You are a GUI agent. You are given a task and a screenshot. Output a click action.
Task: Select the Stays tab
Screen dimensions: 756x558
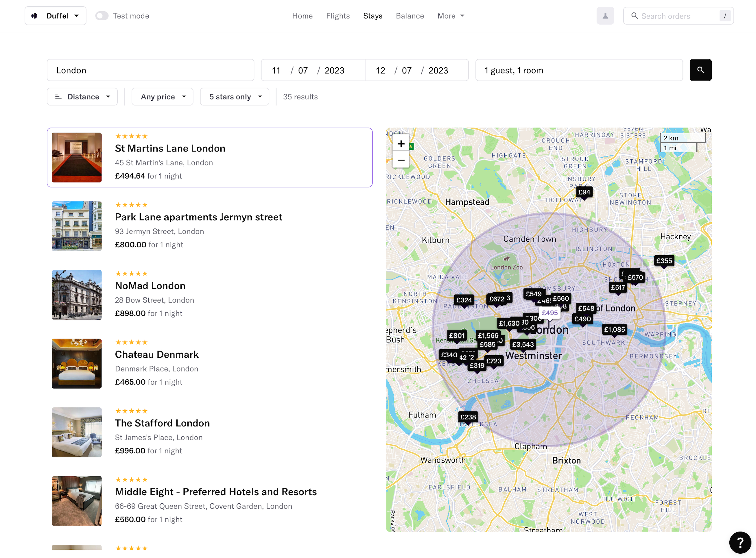click(x=373, y=16)
